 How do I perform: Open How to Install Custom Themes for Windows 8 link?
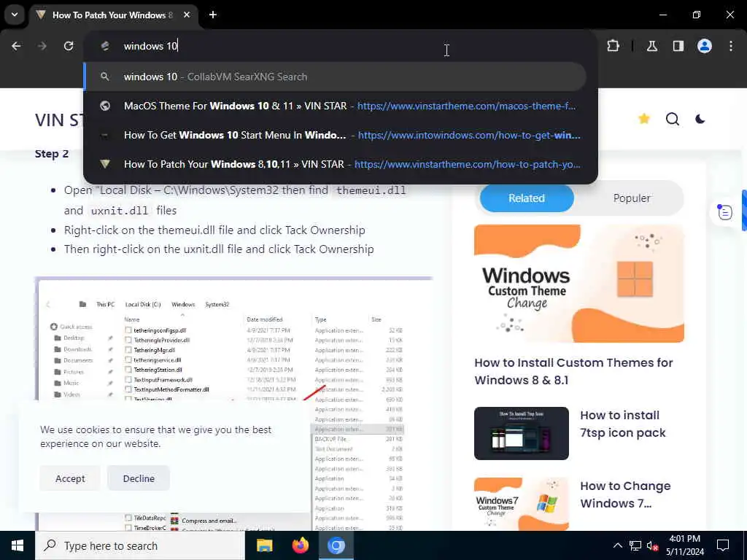[573, 371]
